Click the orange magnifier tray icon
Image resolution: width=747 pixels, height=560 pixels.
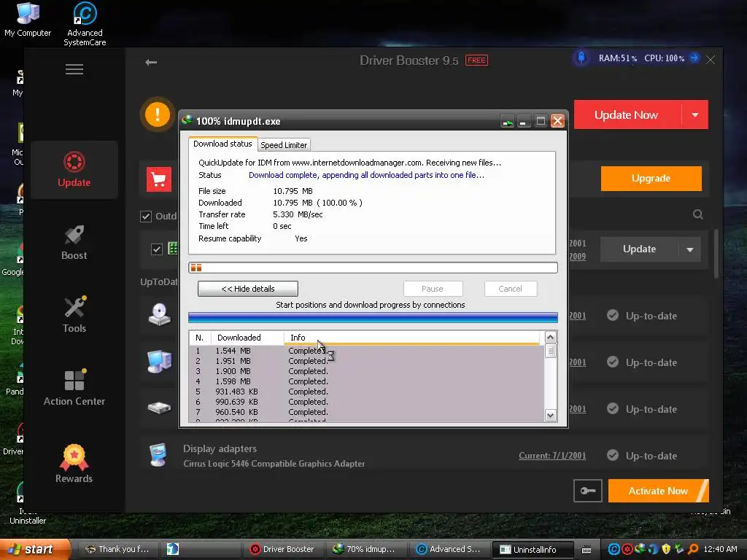pos(693,549)
